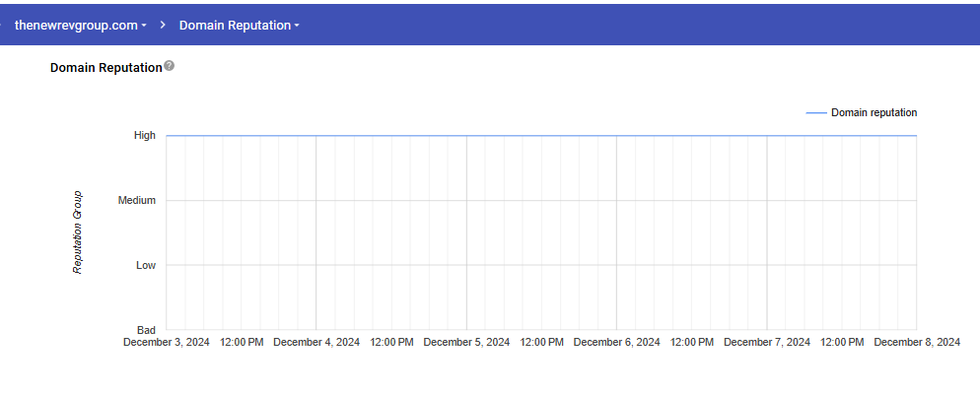Click the Reputation Group axis title
This screenshot has height=396, width=980.
pos(77,232)
